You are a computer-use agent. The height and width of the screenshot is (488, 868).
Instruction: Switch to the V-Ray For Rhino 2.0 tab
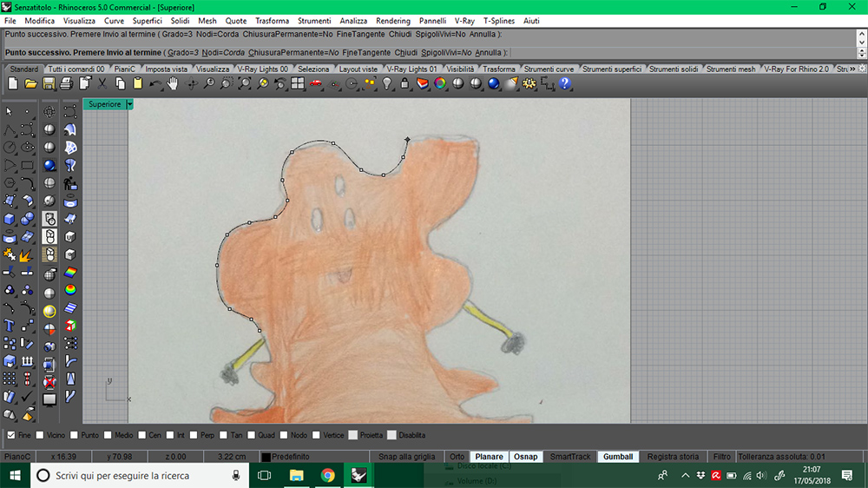pos(796,69)
